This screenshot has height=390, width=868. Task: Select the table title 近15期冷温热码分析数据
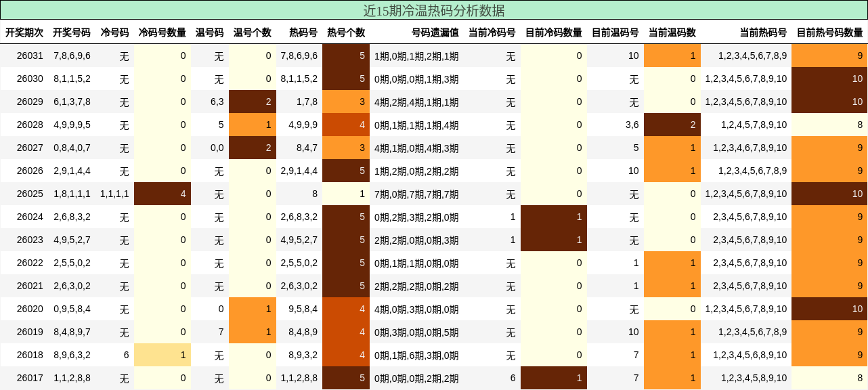point(434,11)
